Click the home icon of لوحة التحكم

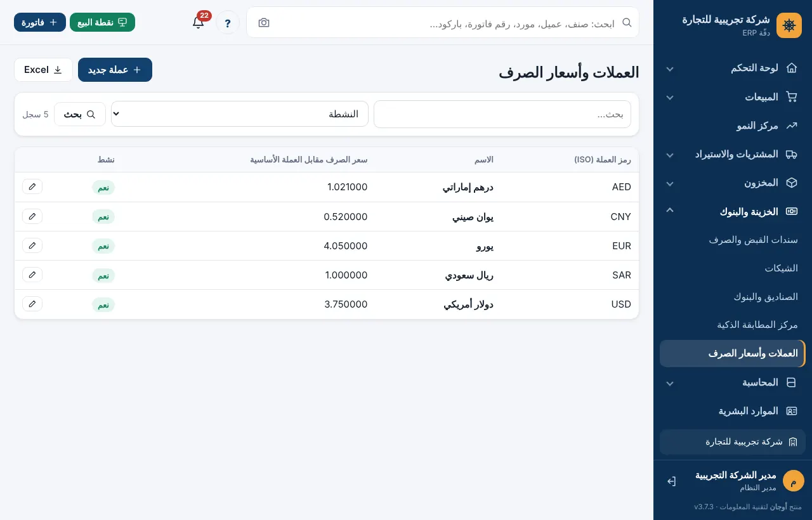pos(792,68)
